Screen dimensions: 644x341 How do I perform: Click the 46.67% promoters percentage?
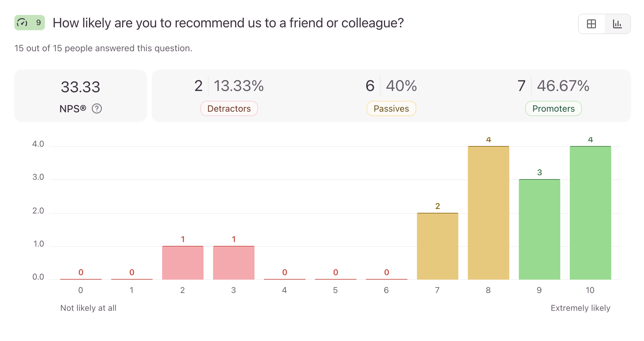pyautogui.click(x=563, y=86)
